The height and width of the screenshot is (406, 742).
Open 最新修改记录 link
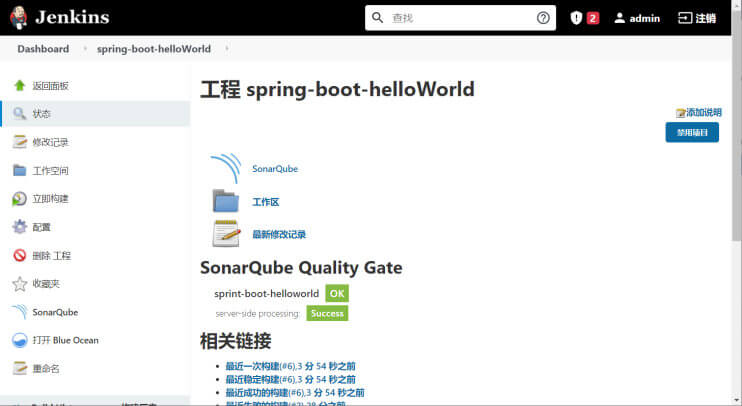279,234
